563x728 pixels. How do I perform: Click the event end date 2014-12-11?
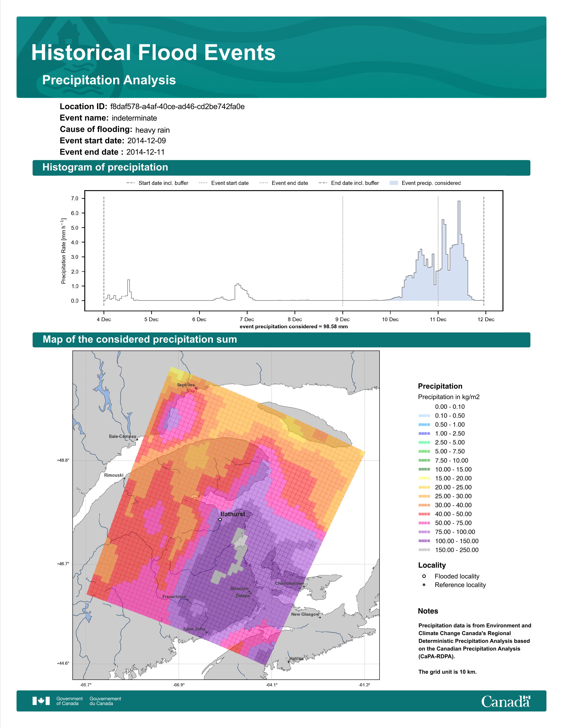[x=145, y=152]
